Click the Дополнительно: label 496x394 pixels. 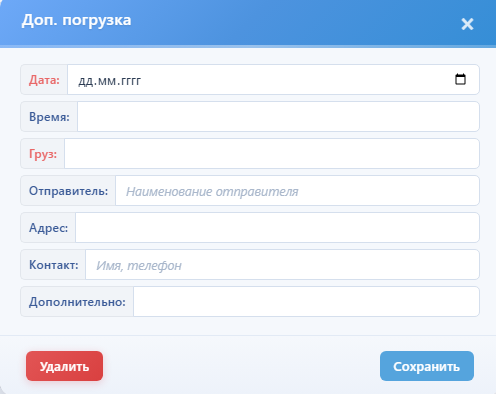point(77,302)
